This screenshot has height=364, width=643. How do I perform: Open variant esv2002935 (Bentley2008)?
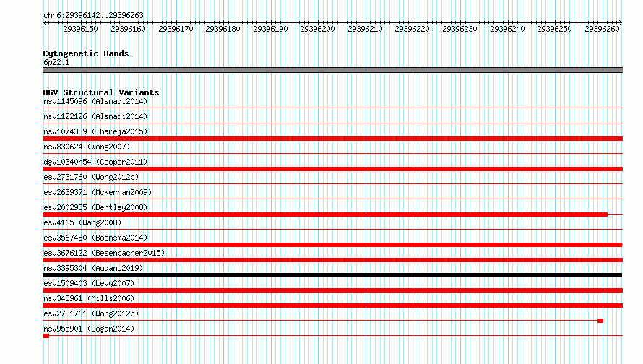click(x=95, y=207)
